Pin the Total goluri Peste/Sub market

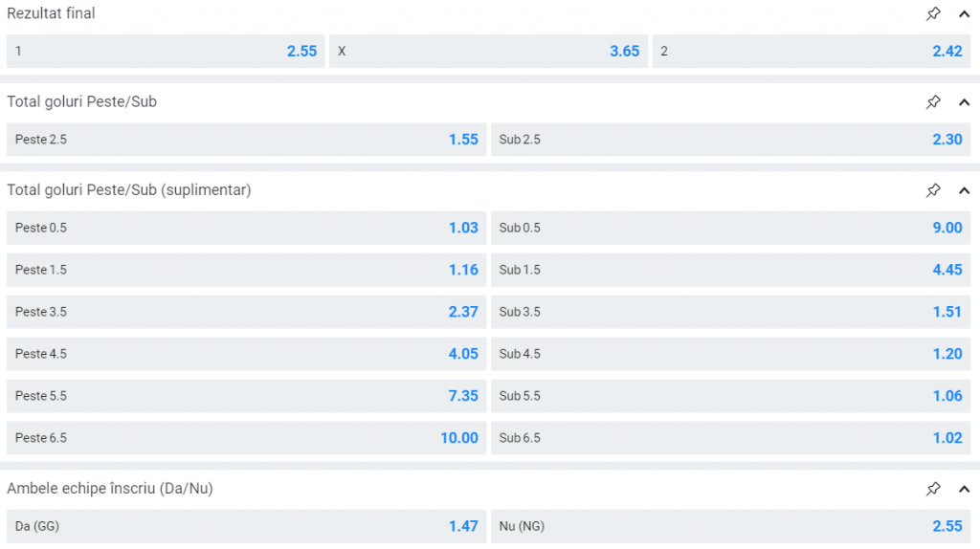[933, 101]
